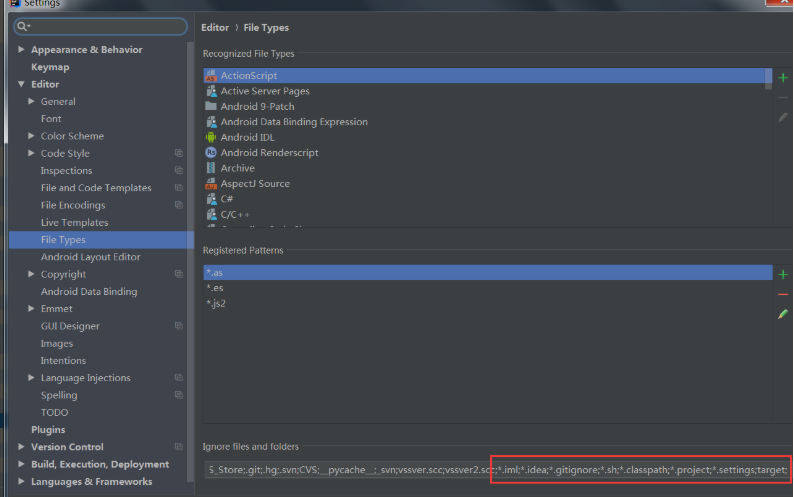Screen dimensions: 794x497
Task: Click project-level icon beside Version Control
Action: tap(179, 447)
